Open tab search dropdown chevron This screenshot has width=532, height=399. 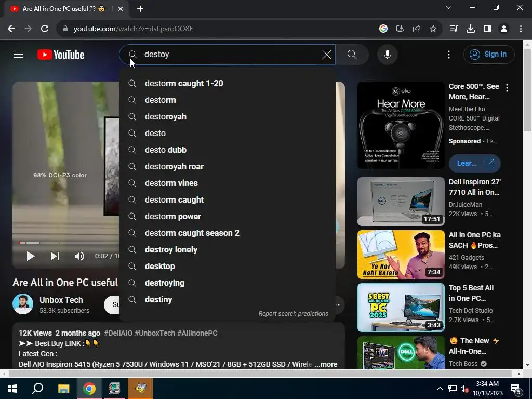point(448,7)
